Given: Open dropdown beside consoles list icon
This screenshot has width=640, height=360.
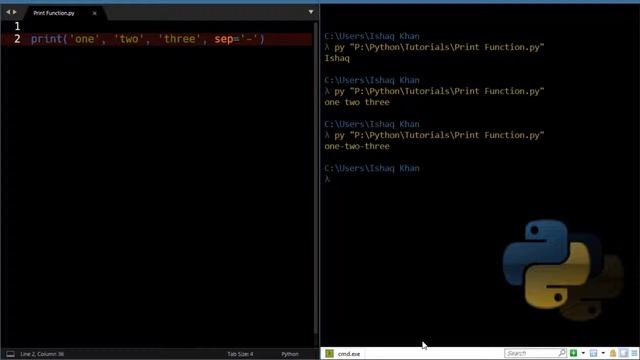Looking at the screenshot, I should pyautogui.click(x=603, y=353).
